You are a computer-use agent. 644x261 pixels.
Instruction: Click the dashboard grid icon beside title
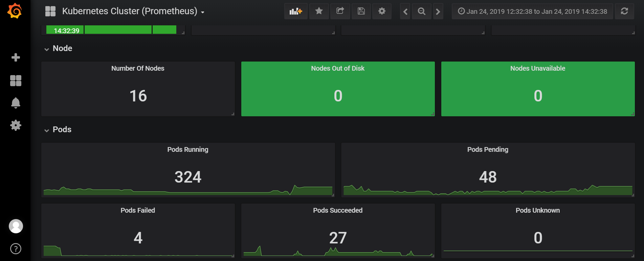point(50,11)
